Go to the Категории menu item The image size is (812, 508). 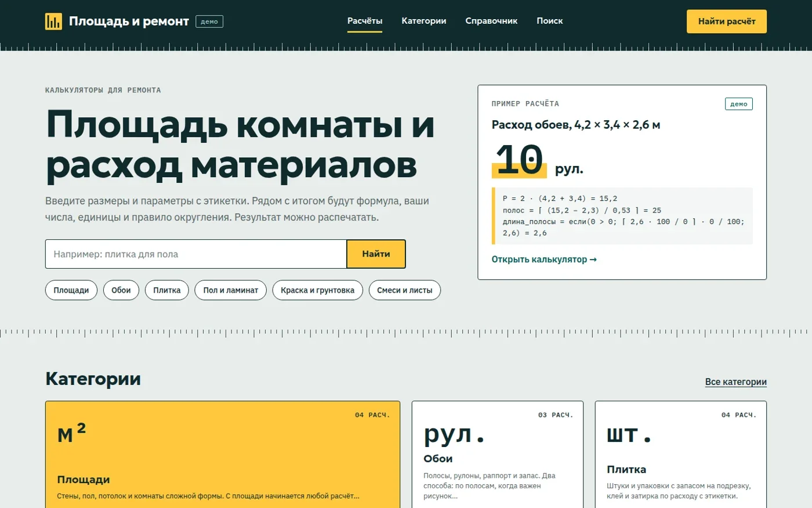[x=424, y=21]
